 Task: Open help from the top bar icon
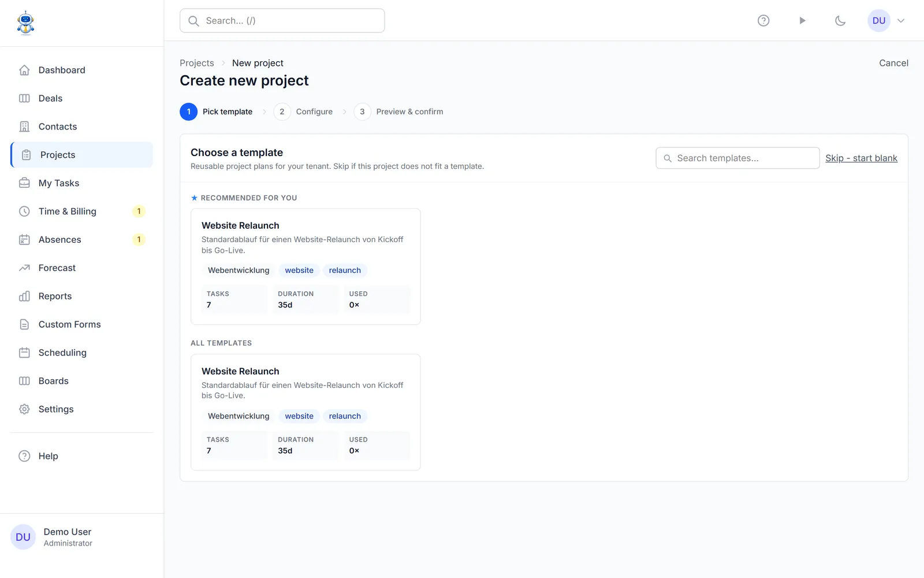763,21
